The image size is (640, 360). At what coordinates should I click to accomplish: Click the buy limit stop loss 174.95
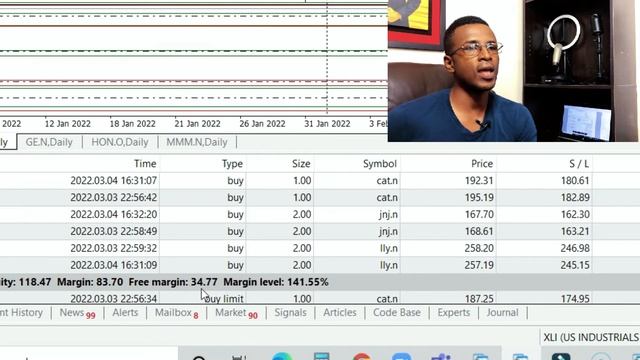[x=575, y=299]
